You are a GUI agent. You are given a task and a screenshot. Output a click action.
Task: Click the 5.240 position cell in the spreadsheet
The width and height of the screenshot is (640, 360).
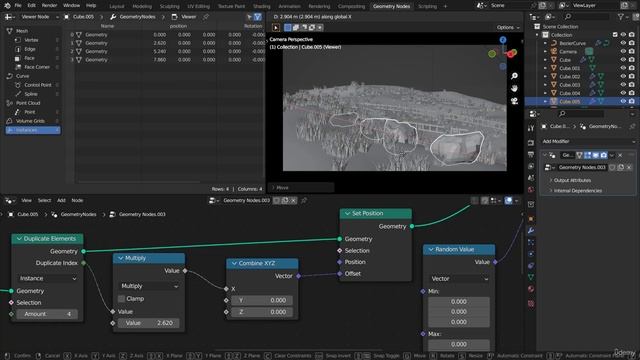160,51
